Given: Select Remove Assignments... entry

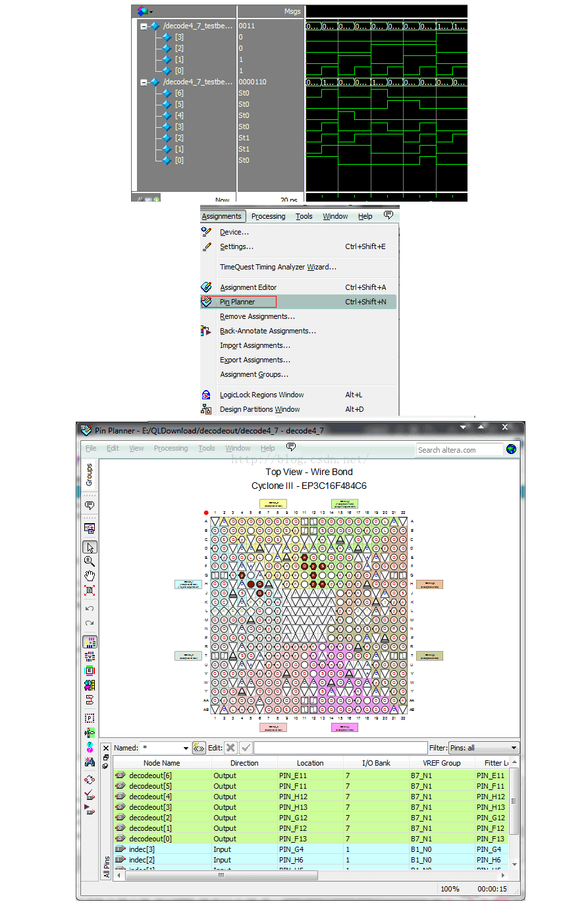Looking at the screenshot, I should tap(298, 316).
